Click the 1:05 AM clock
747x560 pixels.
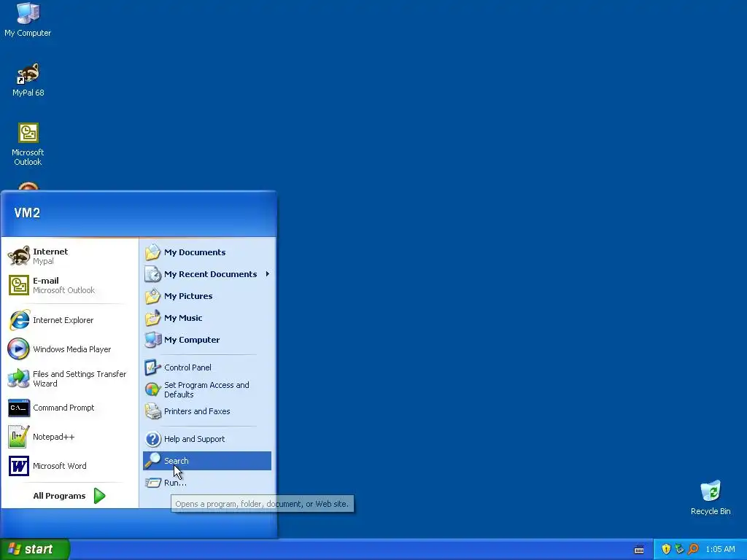pyautogui.click(x=720, y=549)
